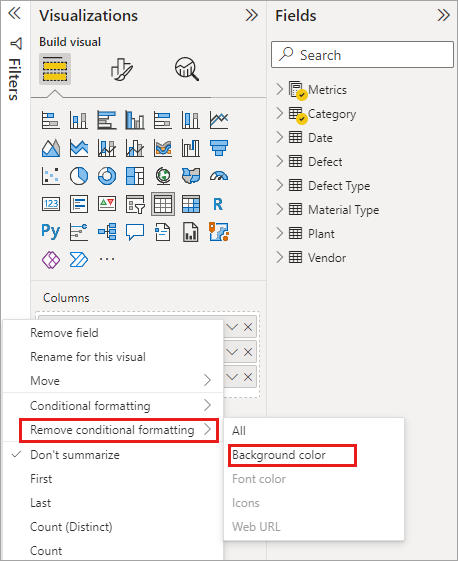Click the Fields Search box

362,55
